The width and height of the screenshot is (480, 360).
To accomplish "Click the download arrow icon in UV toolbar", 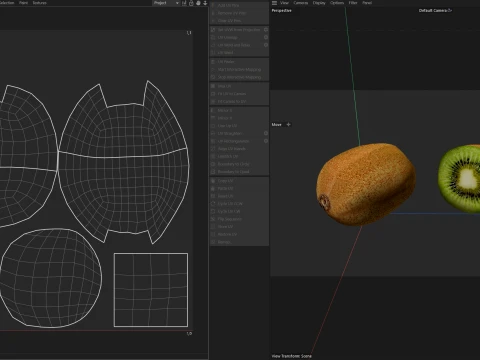I will click(x=205, y=3).
